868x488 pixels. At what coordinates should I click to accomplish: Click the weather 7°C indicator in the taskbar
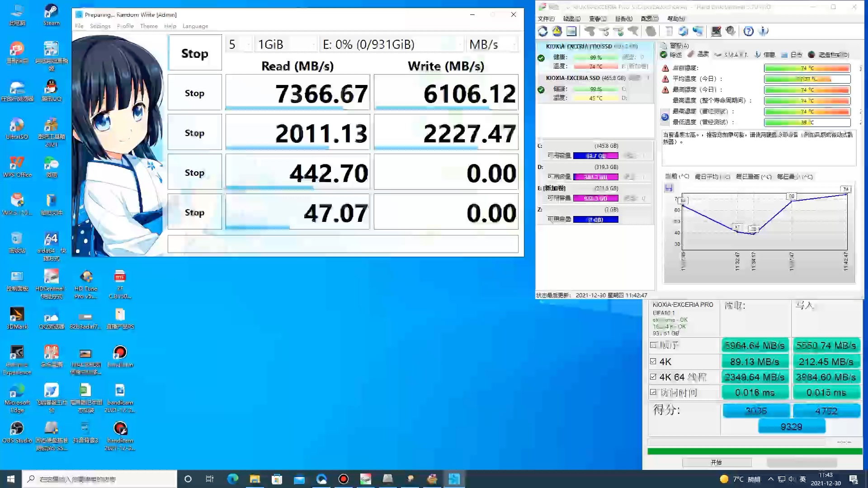pos(740,479)
